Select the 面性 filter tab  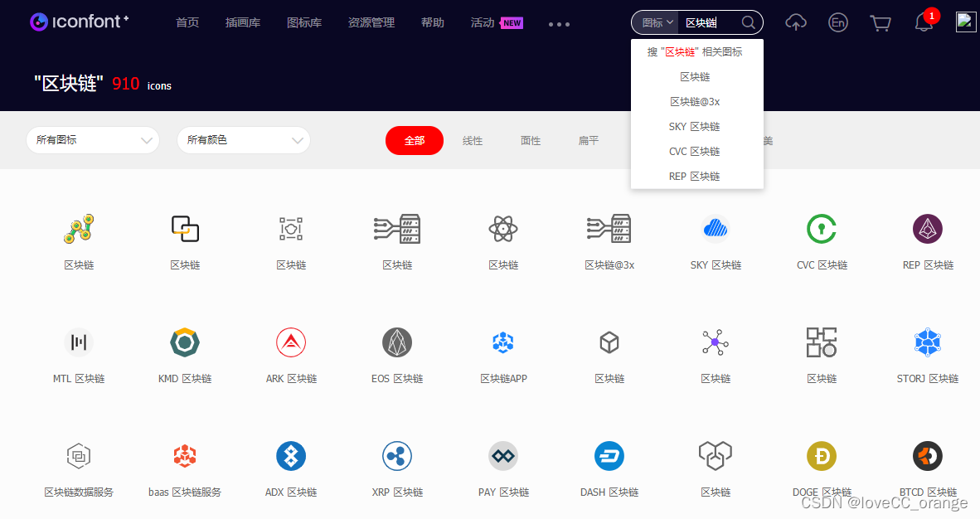click(x=531, y=141)
